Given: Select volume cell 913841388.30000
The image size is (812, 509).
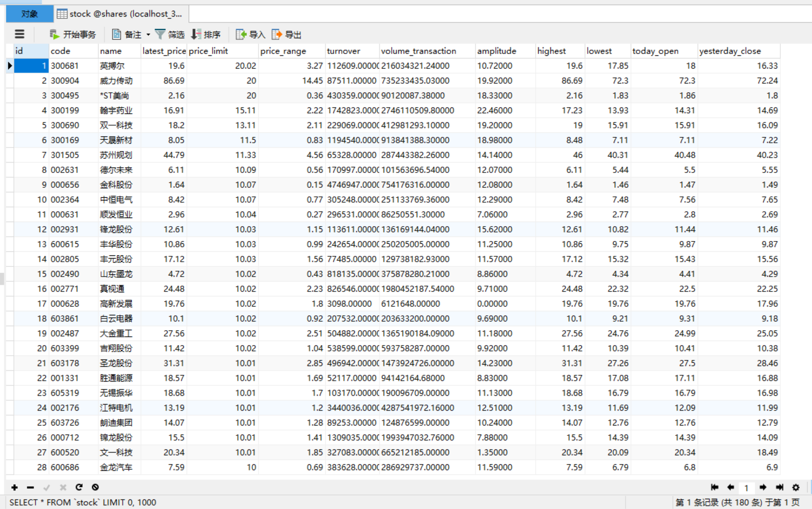Looking at the screenshot, I should click(x=427, y=140).
